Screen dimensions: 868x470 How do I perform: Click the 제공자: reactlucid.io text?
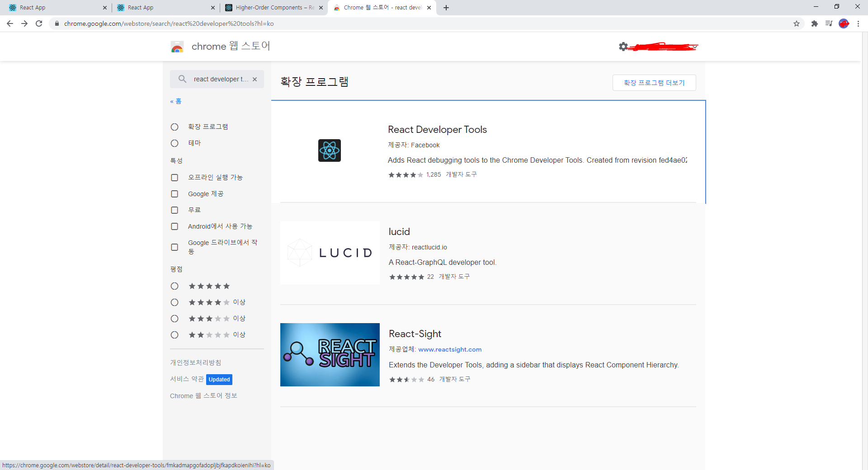point(418,247)
